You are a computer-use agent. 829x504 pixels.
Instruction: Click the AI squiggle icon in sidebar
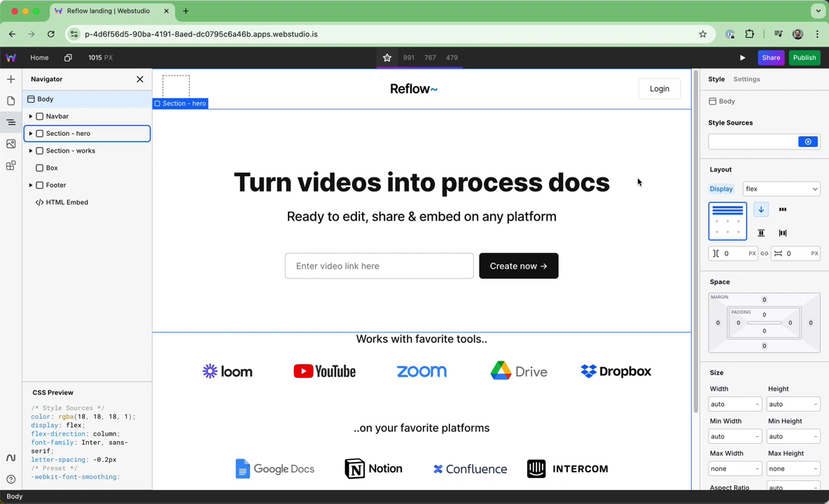tap(11, 458)
